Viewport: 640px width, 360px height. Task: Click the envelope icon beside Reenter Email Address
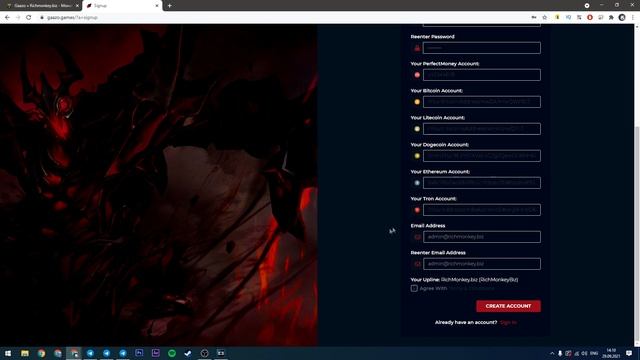[x=417, y=264]
